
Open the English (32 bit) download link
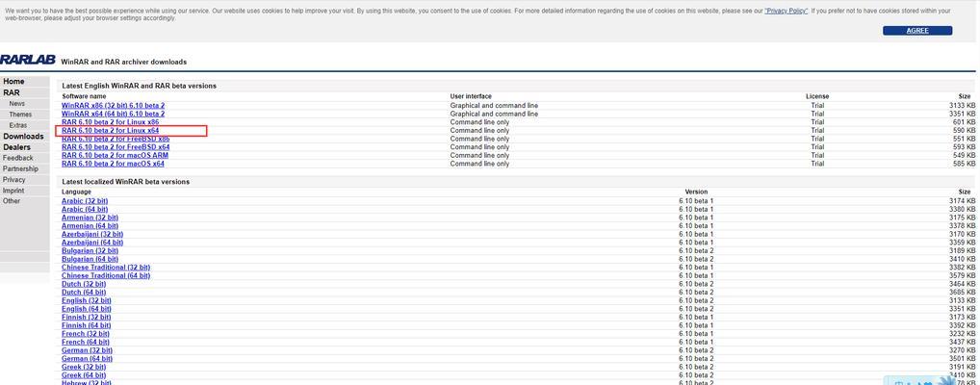[x=87, y=300]
